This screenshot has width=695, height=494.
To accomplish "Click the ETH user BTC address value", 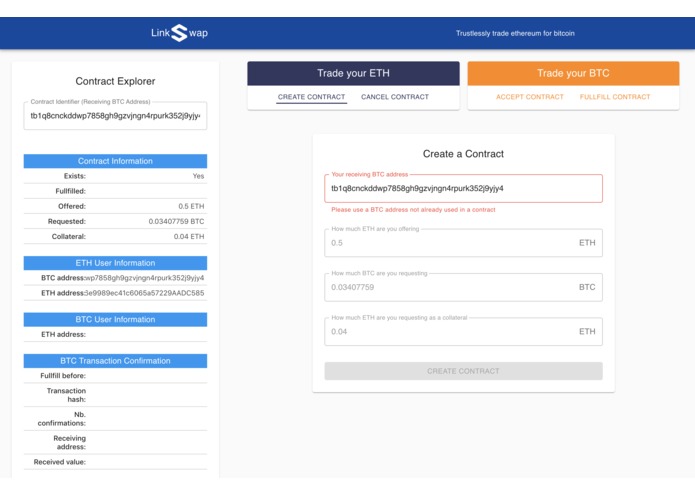I will tap(144, 278).
